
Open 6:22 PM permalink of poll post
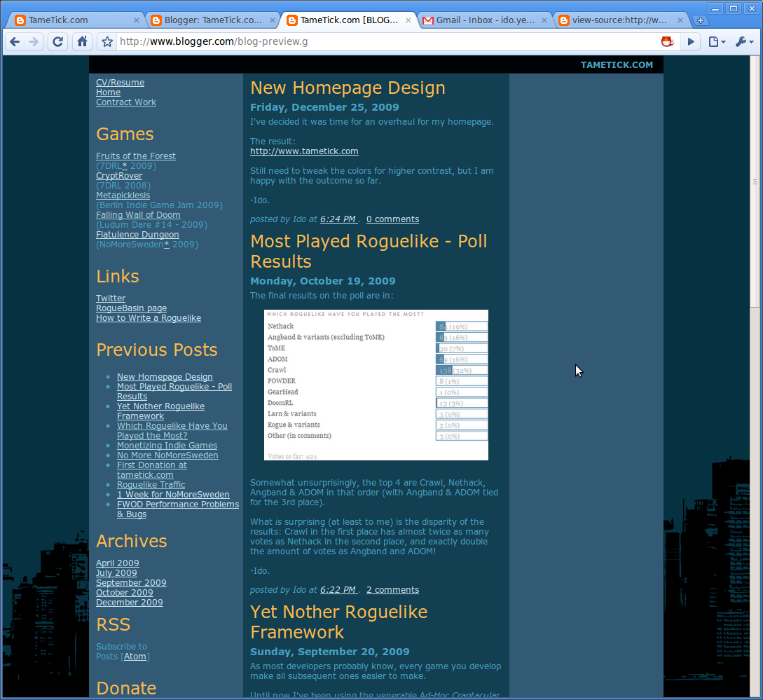point(338,589)
